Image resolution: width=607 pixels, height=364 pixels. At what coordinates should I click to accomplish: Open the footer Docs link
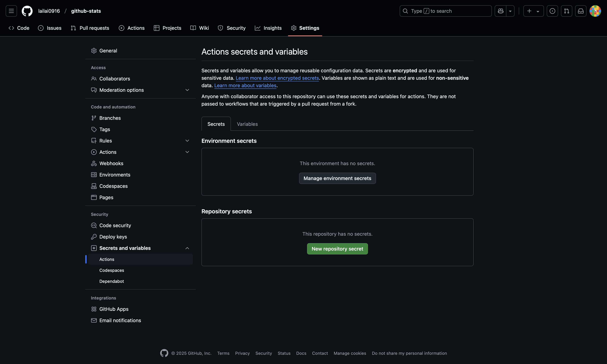[301, 353]
